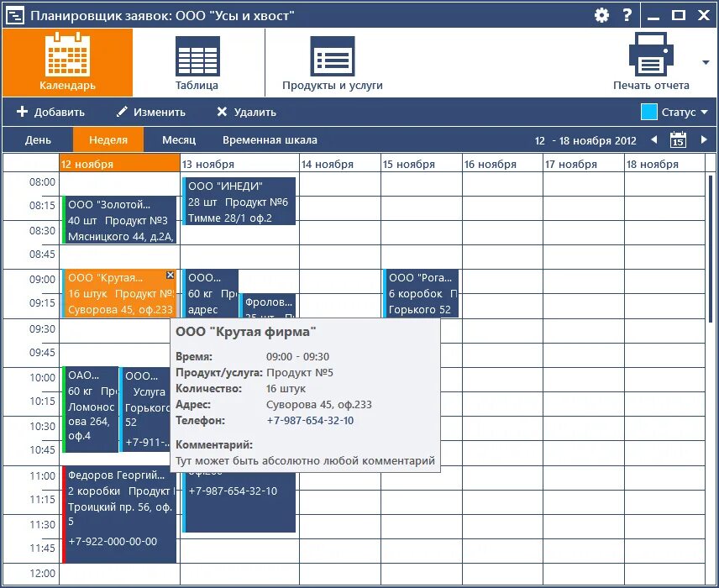The width and height of the screenshot is (719, 588).
Task: Open the settings gear icon
Action: 601,16
